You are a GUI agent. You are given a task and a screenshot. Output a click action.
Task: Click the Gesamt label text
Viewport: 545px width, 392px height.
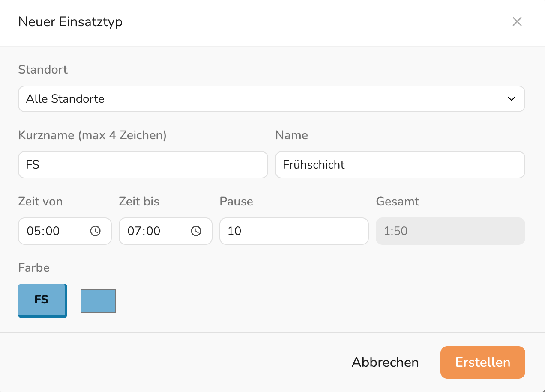pyautogui.click(x=397, y=202)
